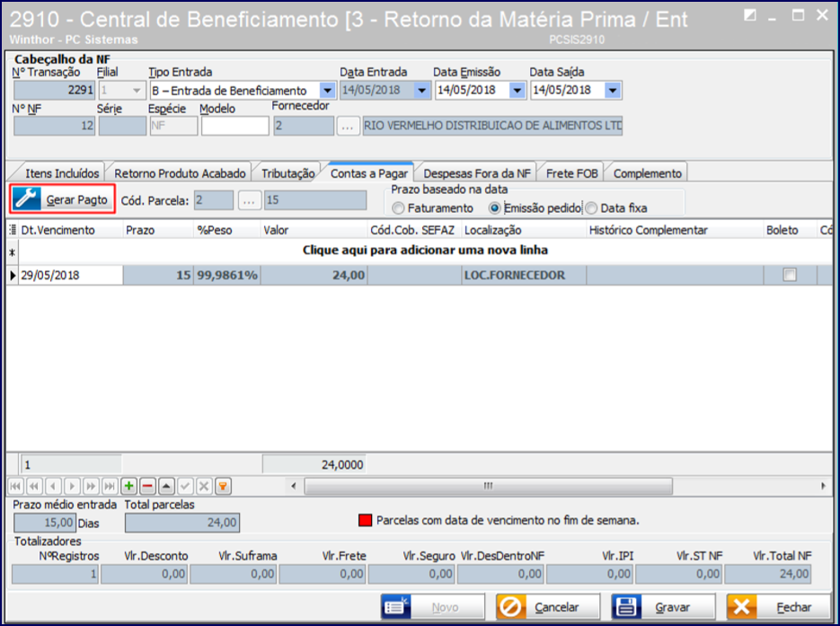The width and height of the screenshot is (840, 626).
Task: Select the row indicator arrow for 29/05/2018
Action: coord(13,275)
